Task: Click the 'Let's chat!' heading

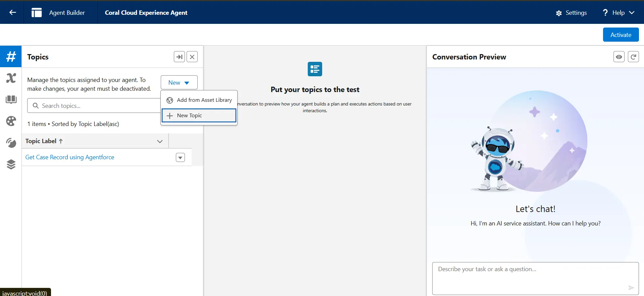Action: coord(535,209)
